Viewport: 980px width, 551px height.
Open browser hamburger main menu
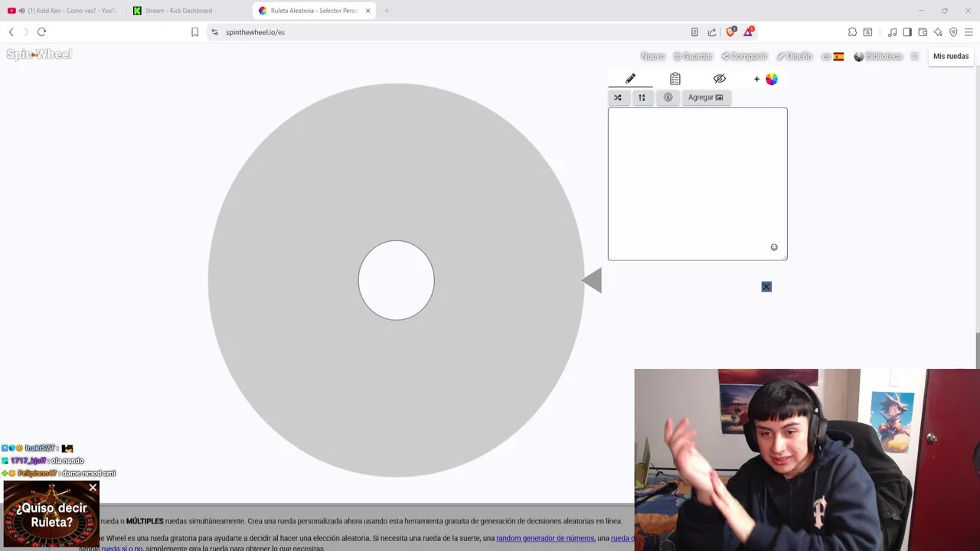pos(969,32)
